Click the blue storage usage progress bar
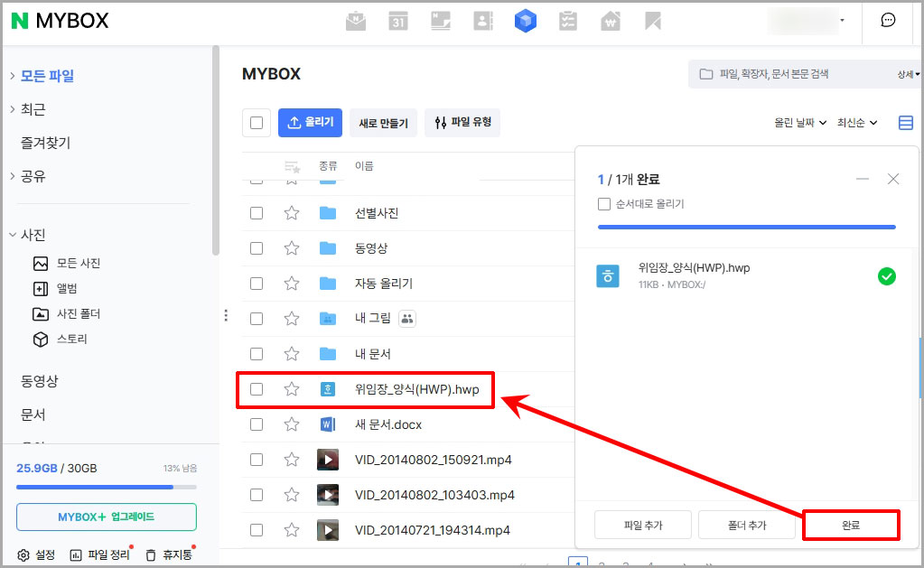Viewport: 924px width, 568px height. pyautogui.click(x=105, y=486)
